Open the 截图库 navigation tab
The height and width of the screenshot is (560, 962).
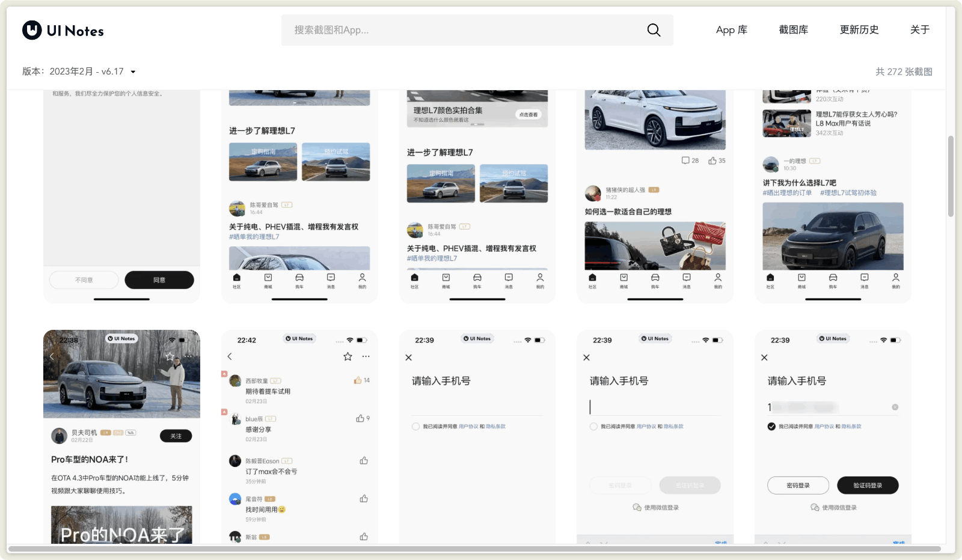(x=794, y=29)
